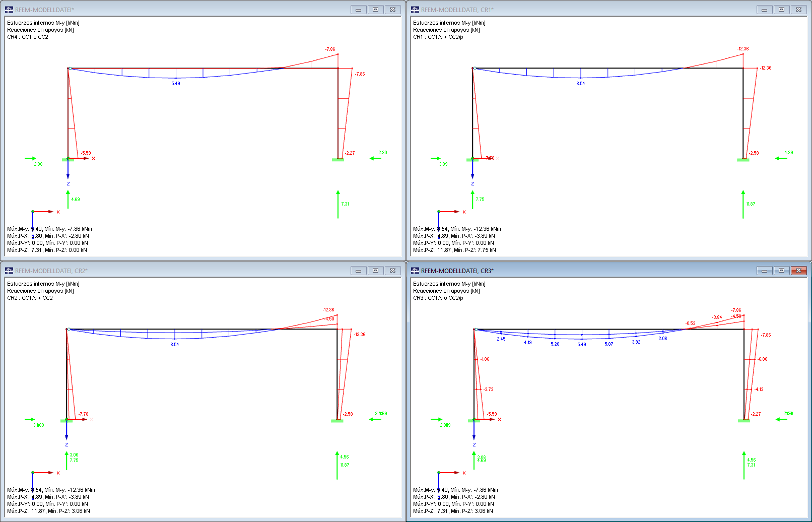Click the '-2.58' moment value in the CR2 window
This screenshot has height=522, width=812.
[348, 414]
